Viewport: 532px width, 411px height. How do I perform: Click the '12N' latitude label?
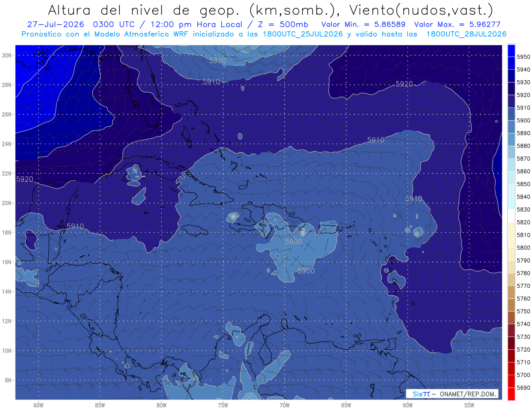(x=8, y=321)
